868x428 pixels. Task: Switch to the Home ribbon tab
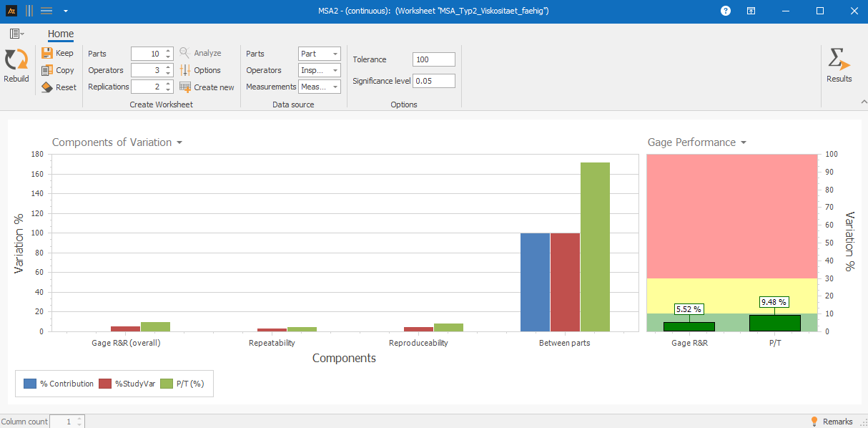tap(61, 34)
